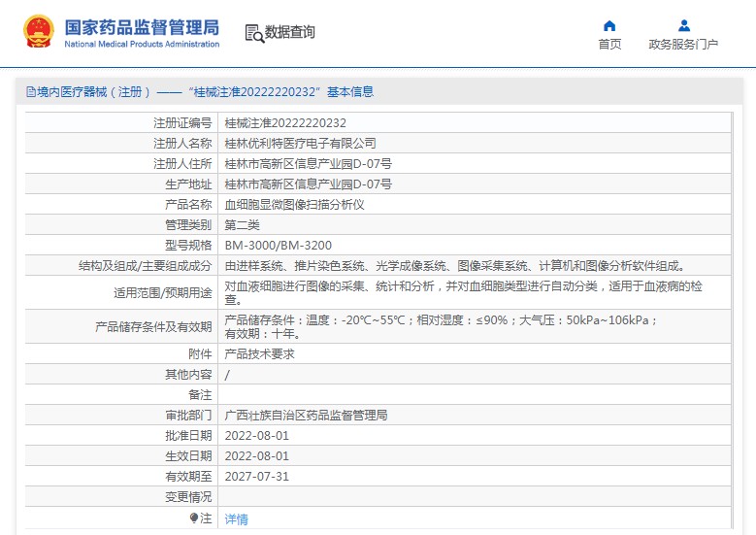Click the 备注 row label

point(200,394)
